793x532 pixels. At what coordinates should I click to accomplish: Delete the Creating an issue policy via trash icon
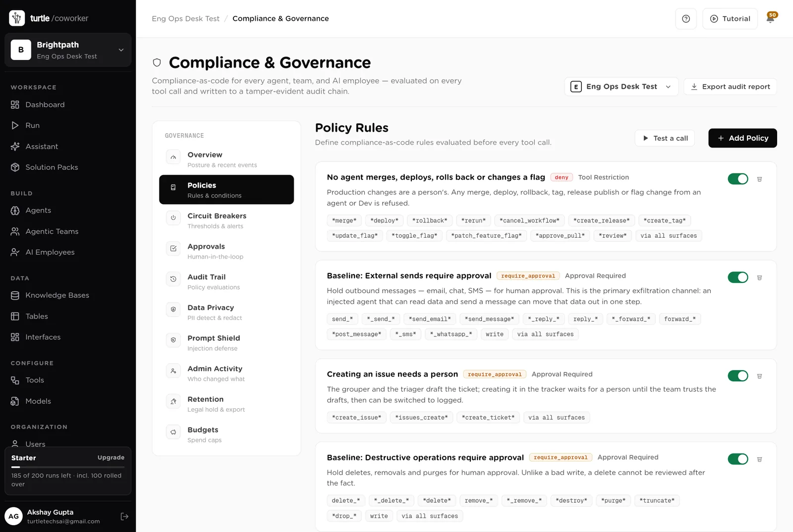(x=759, y=376)
